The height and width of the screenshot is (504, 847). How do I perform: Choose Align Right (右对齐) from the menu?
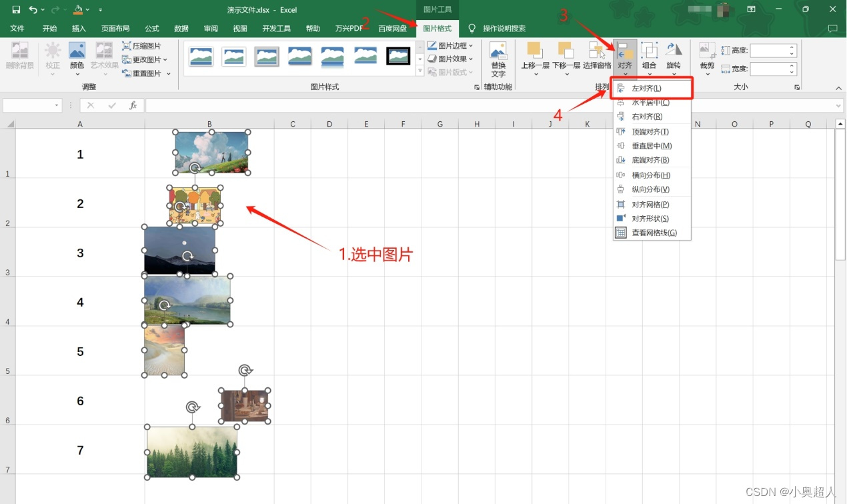click(x=652, y=117)
